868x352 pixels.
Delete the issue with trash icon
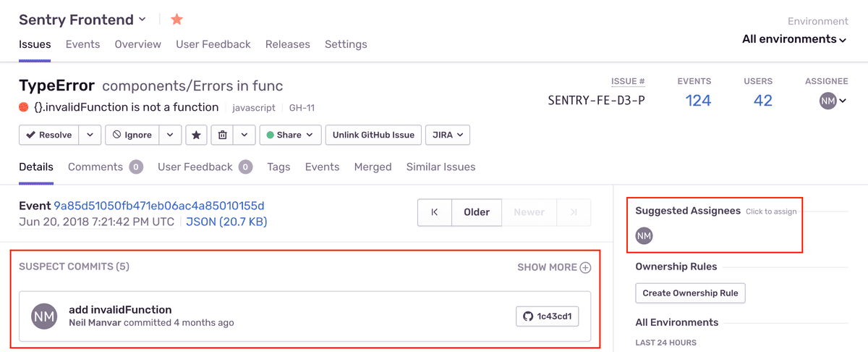coord(223,135)
